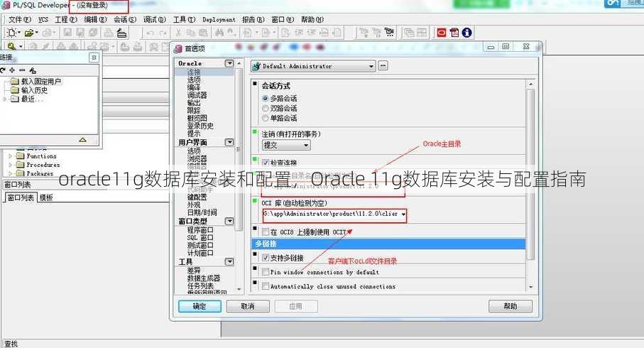644x348 pixels.
Task: Toggle Pin window connections by default checkbox
Action: point(266,272)
